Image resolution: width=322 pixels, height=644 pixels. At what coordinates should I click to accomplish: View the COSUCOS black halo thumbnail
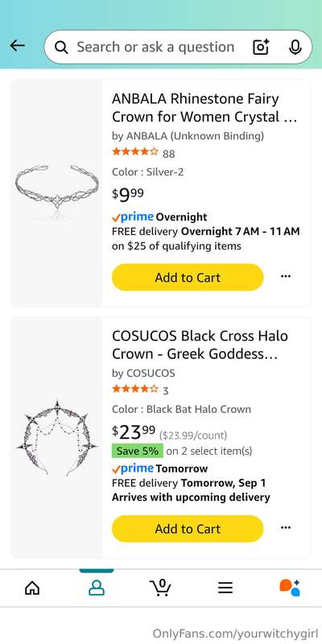(56, 438)
